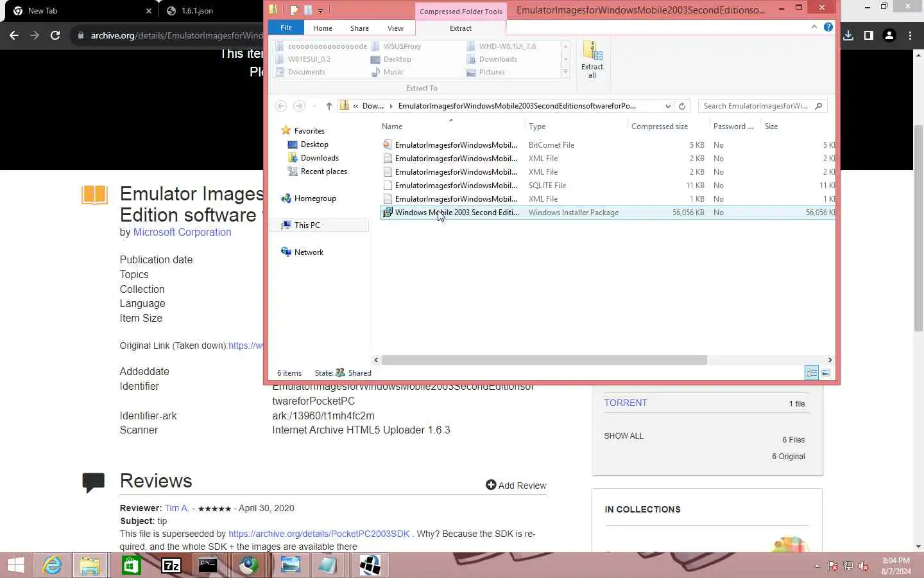Reload the archive.org page in Chrome
The image size is (924, 578).
click(x=55, y=35)
